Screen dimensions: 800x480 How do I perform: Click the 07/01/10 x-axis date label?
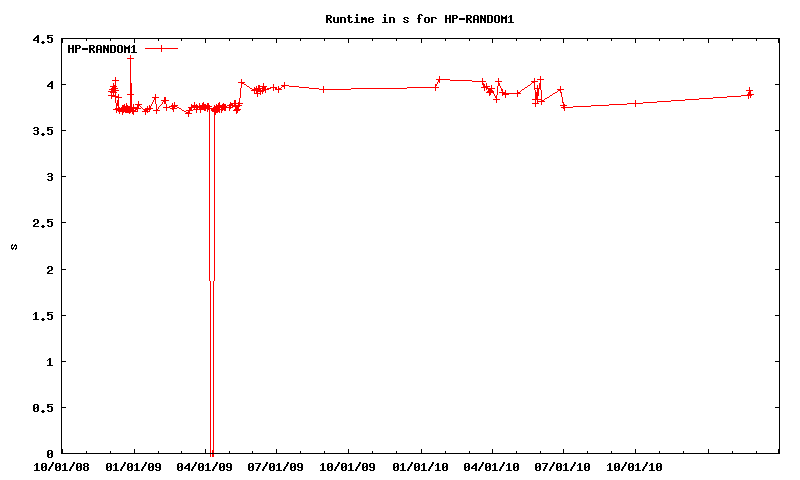[563, 465]
